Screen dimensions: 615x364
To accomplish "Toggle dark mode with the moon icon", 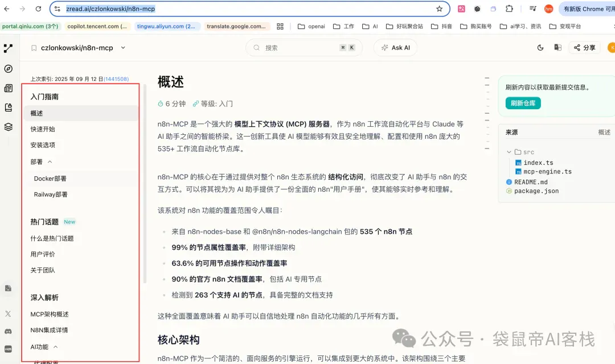I will coord(540,48).
